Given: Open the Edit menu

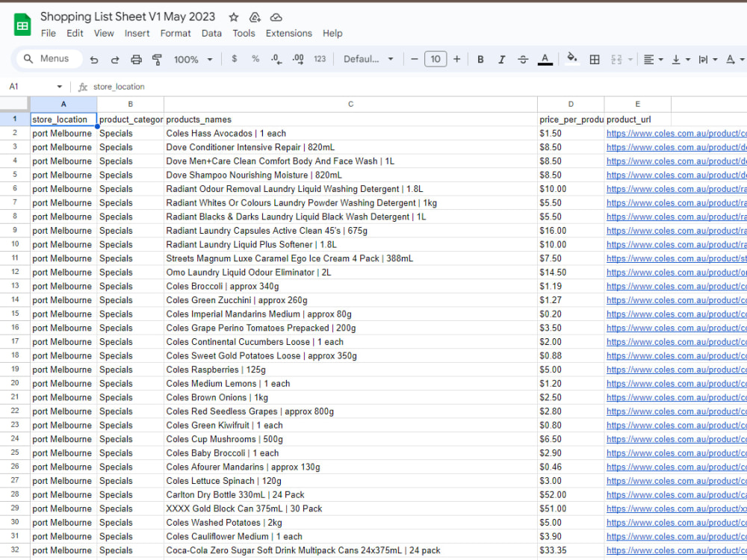Looking at the screenshot, I should (x=75, y=34).
